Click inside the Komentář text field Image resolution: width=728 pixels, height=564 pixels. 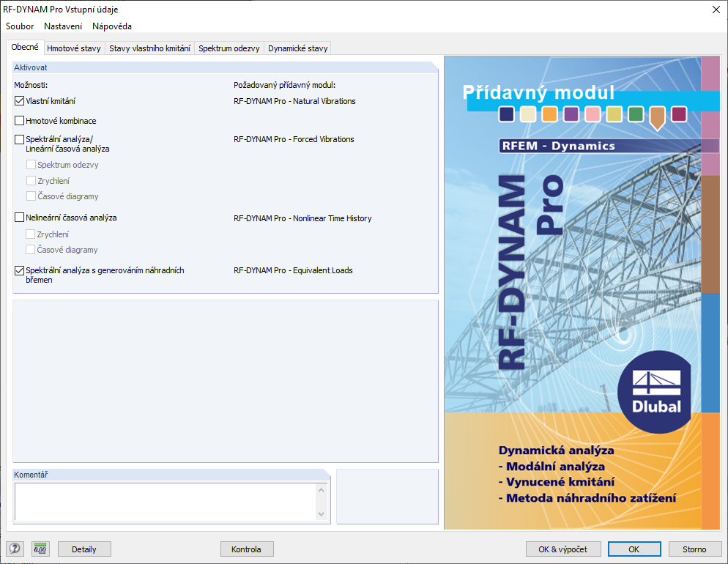tap(166, 502)
